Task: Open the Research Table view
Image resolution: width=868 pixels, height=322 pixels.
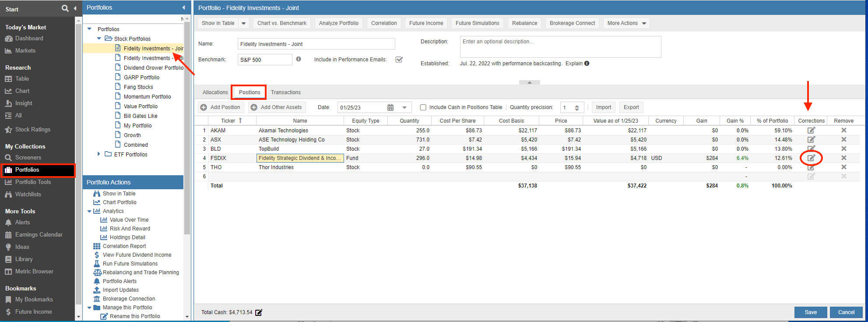Action: (22, 79)
